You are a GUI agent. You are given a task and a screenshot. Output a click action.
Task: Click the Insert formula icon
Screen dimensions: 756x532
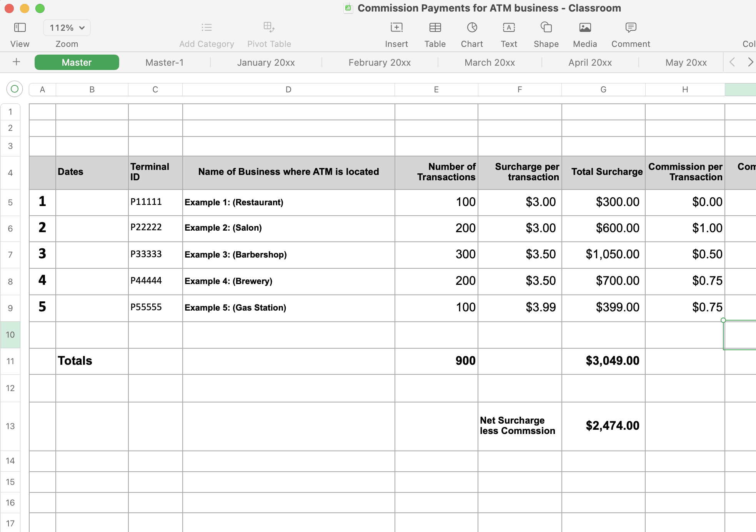click(x=396, y=28)
